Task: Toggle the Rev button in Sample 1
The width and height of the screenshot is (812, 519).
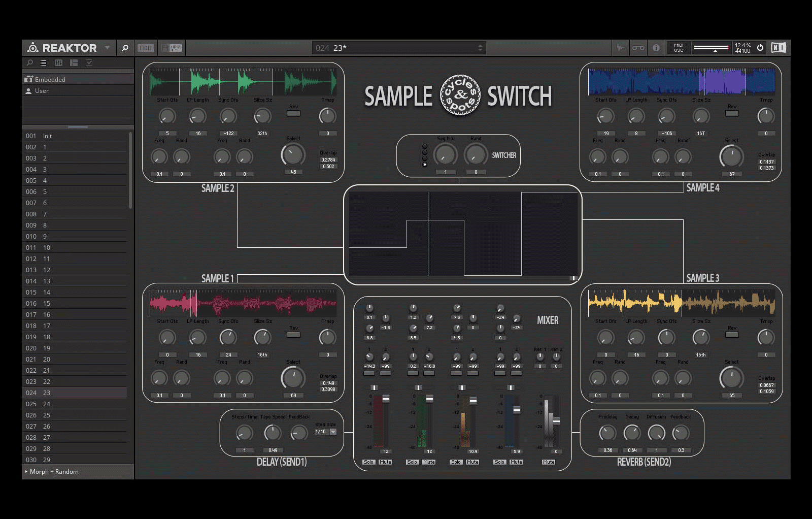Action: (293, 335)
